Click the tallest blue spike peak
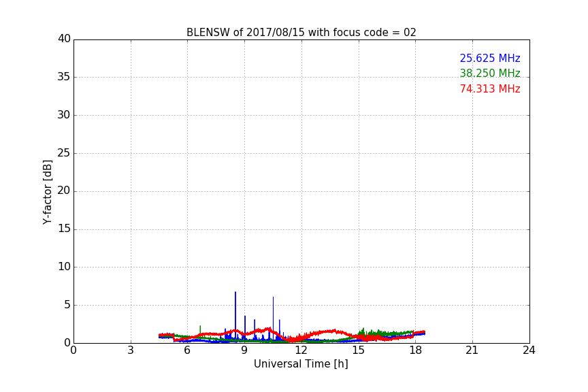This screenshot has height=392, width=588. click(235, 293)
